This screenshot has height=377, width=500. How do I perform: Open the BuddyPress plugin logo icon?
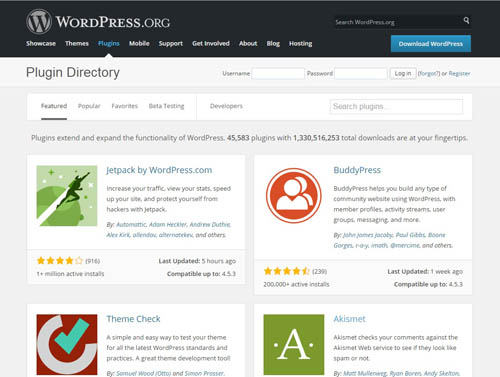[294, 196]
